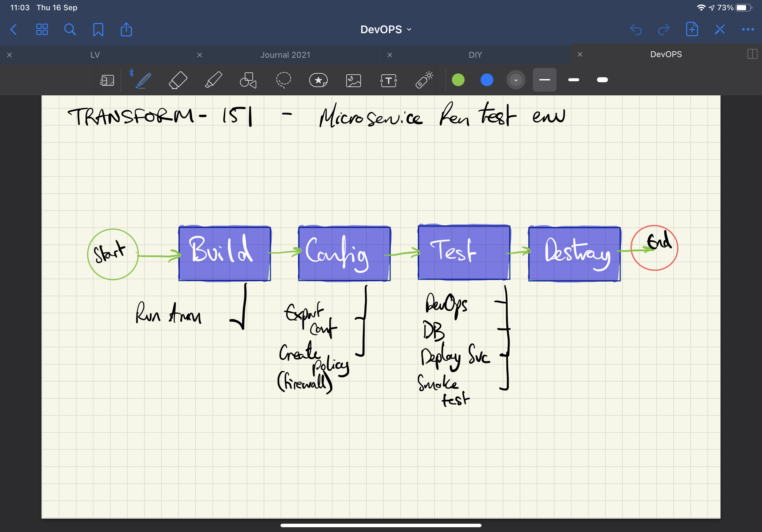The width and height of the screenshot is (762, 532).
Task: Open the page thumbnails grid view
Action: point(42,30)
